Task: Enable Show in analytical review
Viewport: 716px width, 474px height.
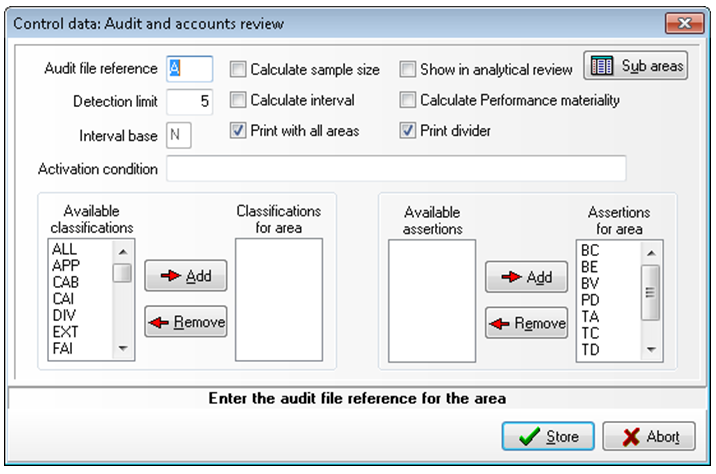Action: click(408, 69)
